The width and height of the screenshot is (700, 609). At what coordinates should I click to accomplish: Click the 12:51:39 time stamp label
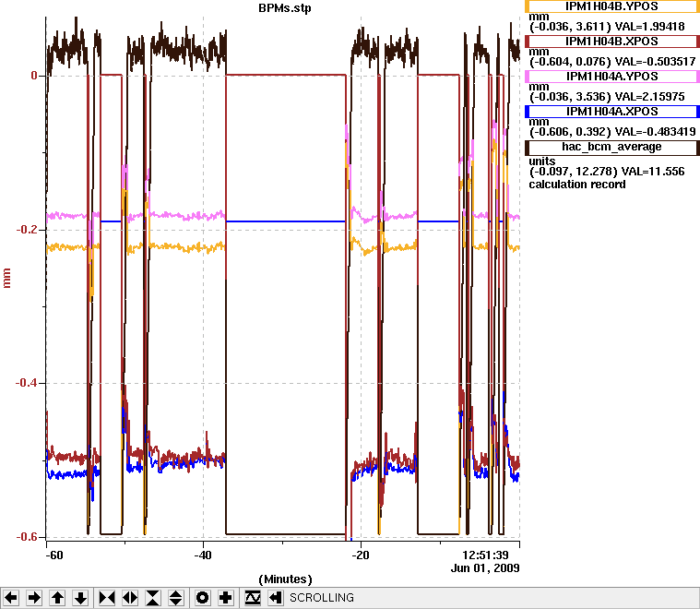[x=485, y=555]
